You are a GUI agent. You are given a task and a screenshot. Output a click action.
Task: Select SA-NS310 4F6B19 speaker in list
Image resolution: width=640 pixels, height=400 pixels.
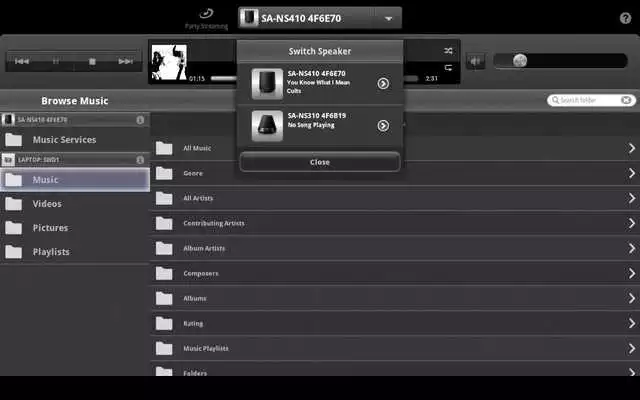320,126
